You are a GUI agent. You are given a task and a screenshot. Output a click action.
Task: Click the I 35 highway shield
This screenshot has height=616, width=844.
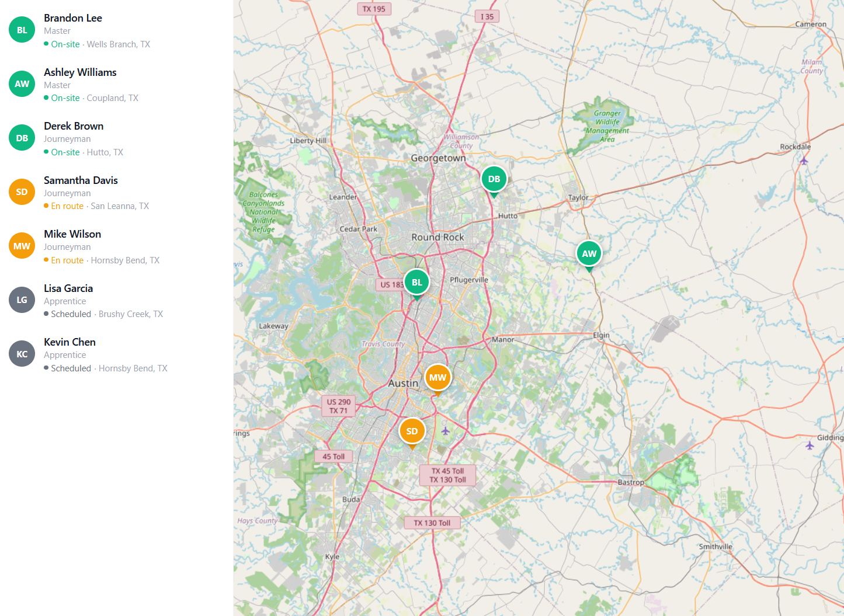pyautogui.click(x=487, y=16)
